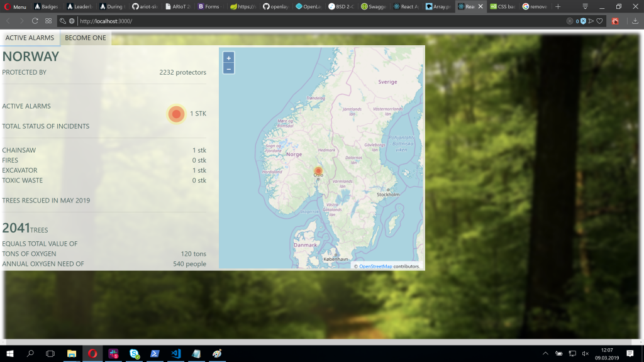The width and height of the screenshot is (644, 362).
Task: Click the active alarm red indicator
Action: tap(176, 114)
